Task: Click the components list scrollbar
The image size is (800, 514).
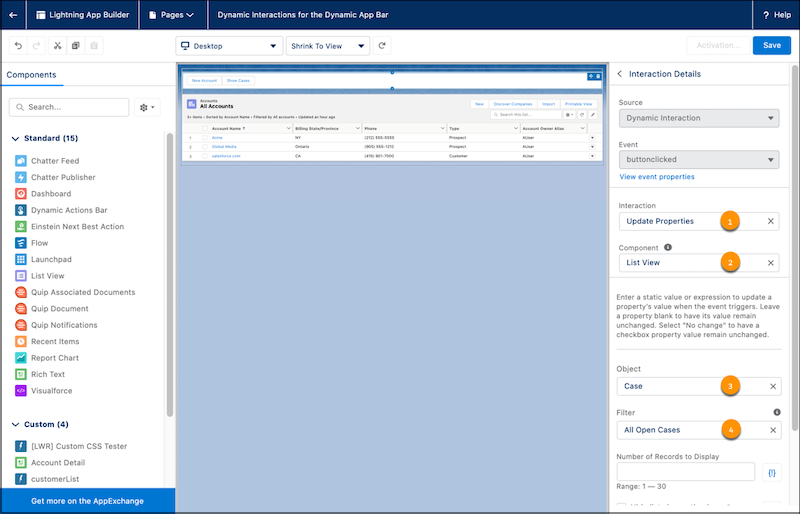Action: (x=170, y=275)
